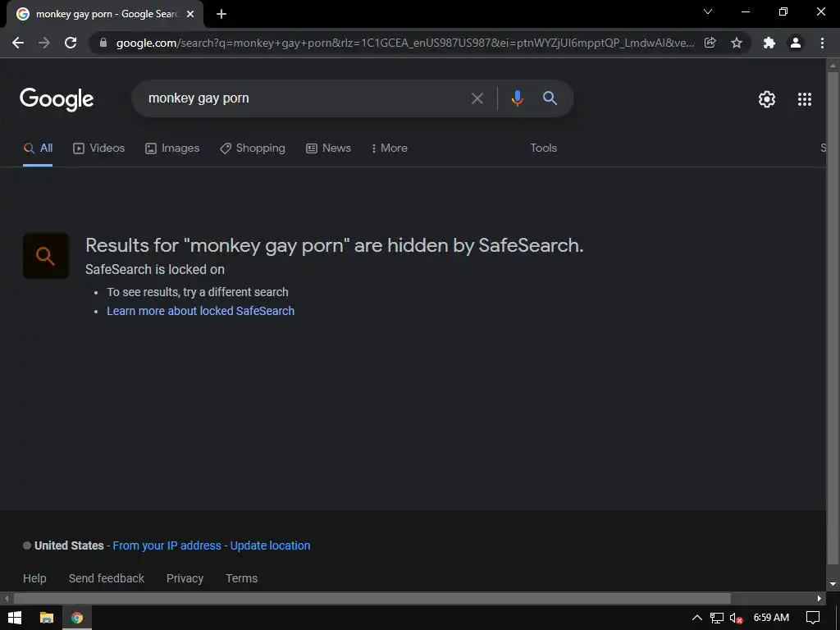The width and height of the screenshot is (840, 630).
Task: Select the All results tab
Action: tap(38, 148)
